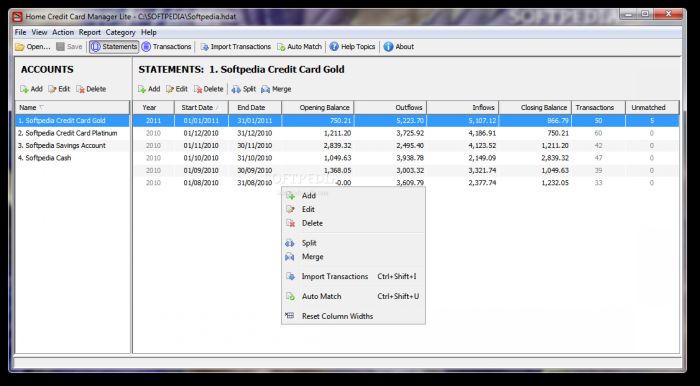Viewport: 700px width, 386px height.
Task: Switch to Transactions view in toolbar
Action: coord(166,47)
